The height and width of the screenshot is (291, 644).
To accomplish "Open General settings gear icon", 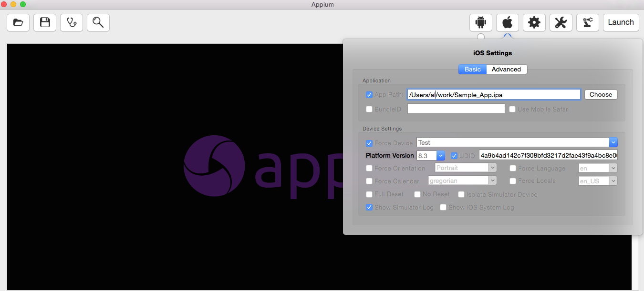I will (534, 22).
